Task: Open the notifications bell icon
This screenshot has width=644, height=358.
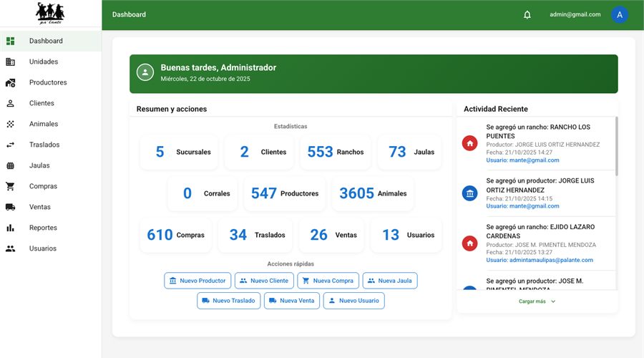Action: [x=527, y=15]
